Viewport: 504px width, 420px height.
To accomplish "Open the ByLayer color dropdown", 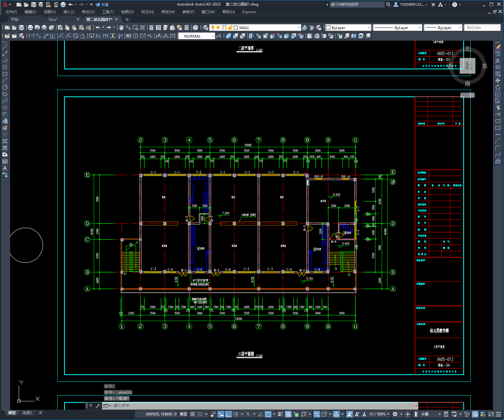I will coord(369,28).
